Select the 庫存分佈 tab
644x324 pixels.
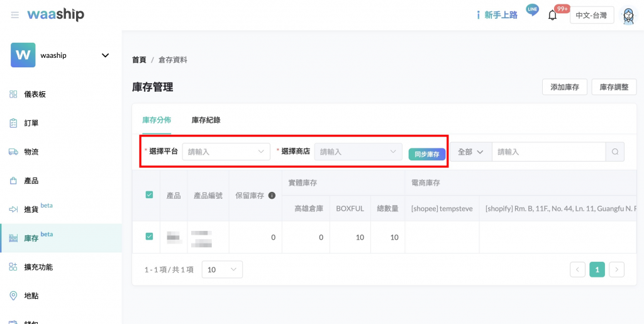157,120
